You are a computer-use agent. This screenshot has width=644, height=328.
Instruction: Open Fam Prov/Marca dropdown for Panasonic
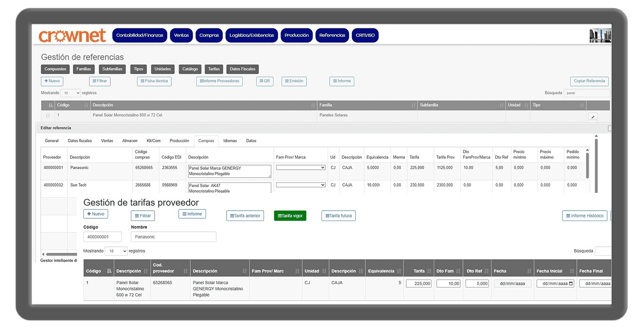(301, 168)
